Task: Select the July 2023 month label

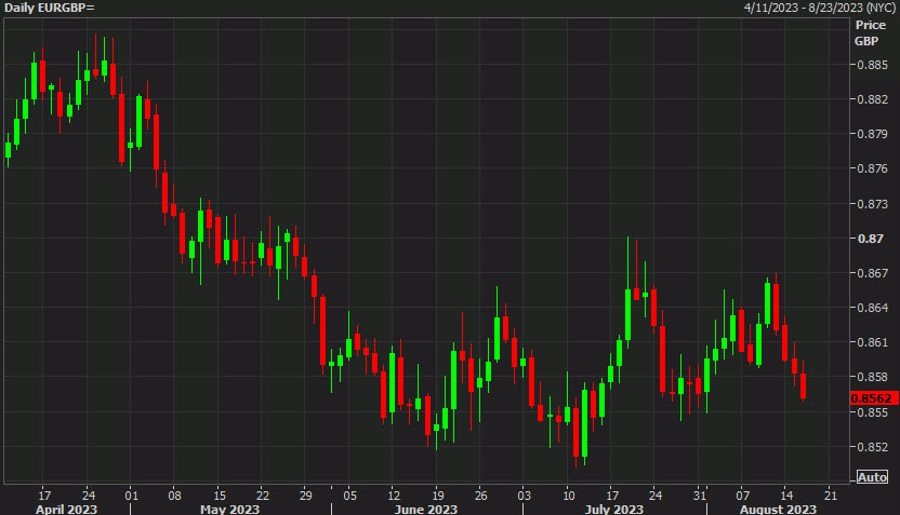Action: [614, 509]
